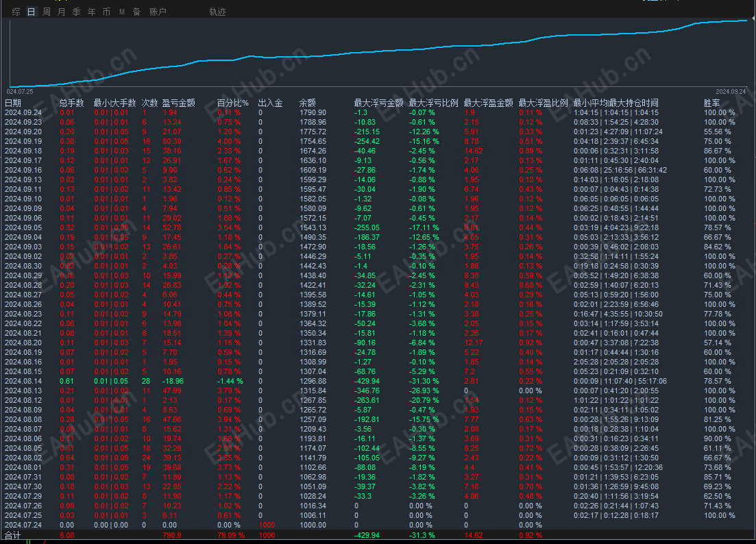The width and height of the screenshot is (756, 544).
Task: Click the 最大浮亏金额 column header
Action: pyautogui.click(x=378, y=103)
